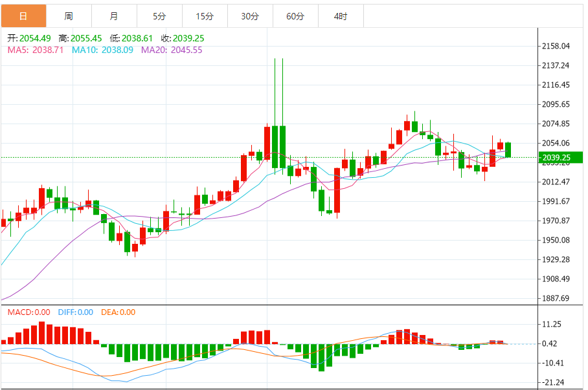Image resolution: width=588 pixels, height=390 pixels.
Task: Click the green current price tag 2039.25
Action: point(560,157)
